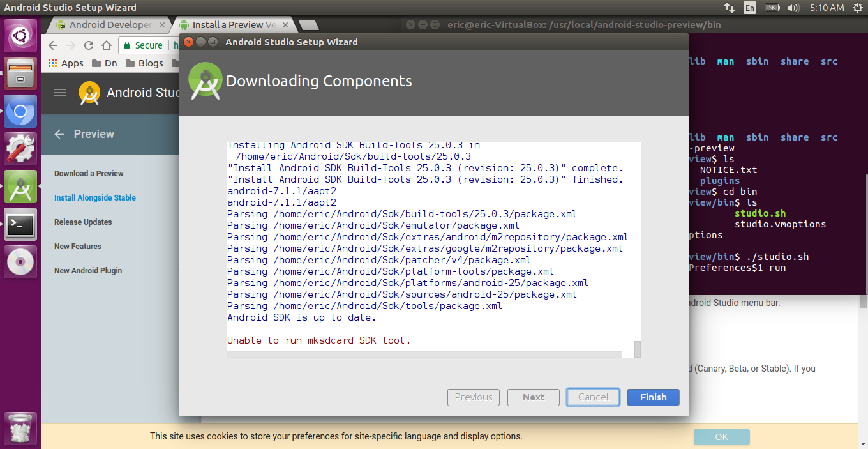Go back in Chrome browser
Image resolution: width=868 pixels, height=449 pixels.
pyautogui.click(x=53, y=45)
